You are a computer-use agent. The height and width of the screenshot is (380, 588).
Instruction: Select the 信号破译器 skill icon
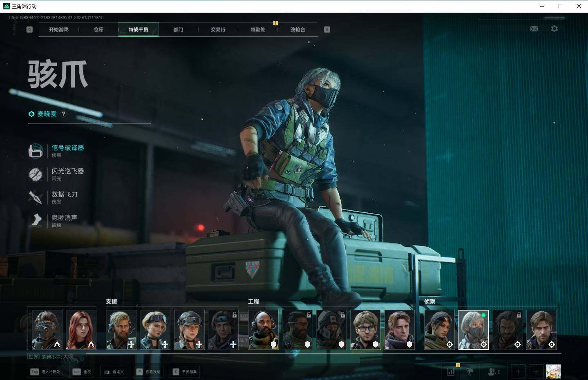pyautogui.click(x=36, y=151)
